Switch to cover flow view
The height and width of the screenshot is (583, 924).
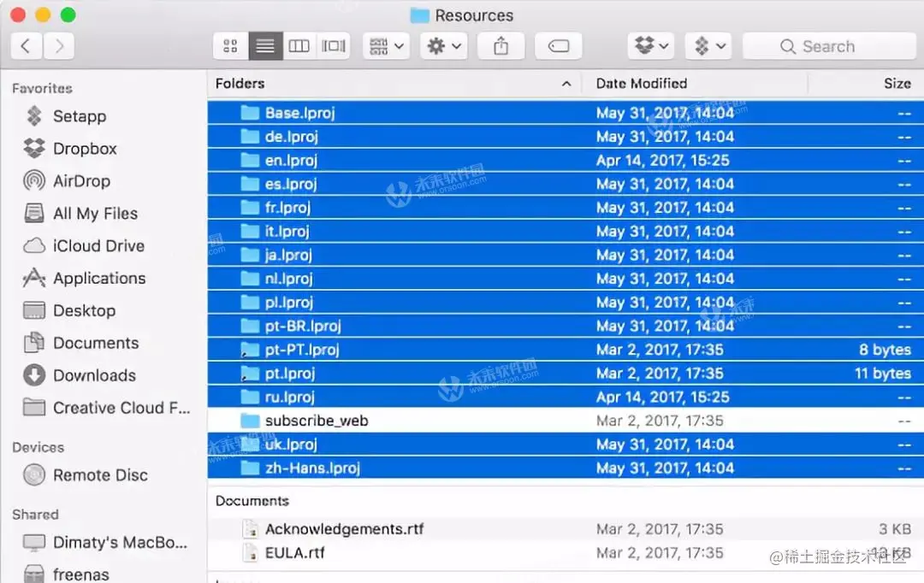(x=334, y=46)
